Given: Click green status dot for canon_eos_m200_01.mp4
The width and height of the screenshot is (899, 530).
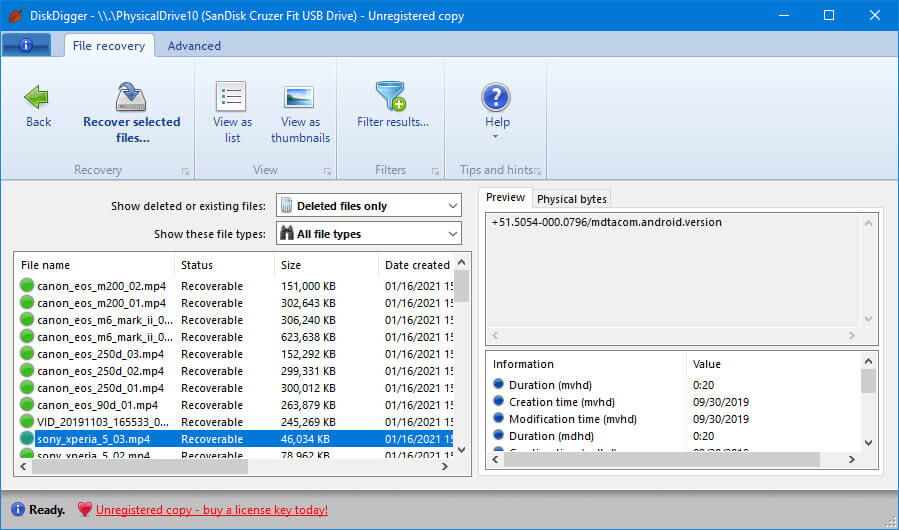Looking at the screenshot, I should [26, 302].
